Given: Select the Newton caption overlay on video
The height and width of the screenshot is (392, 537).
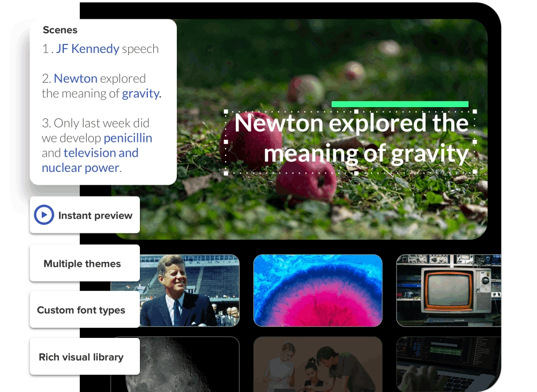Looking at the screenshot, I should [350, 138].
